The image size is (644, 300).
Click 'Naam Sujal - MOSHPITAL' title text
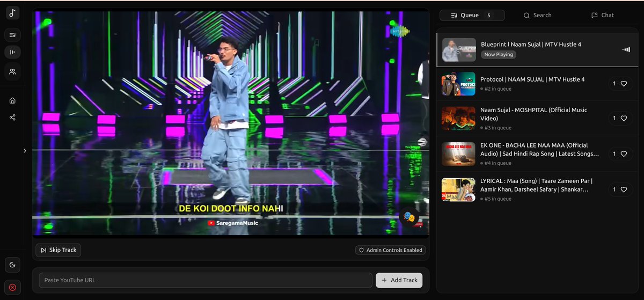(x=533, y=114)
